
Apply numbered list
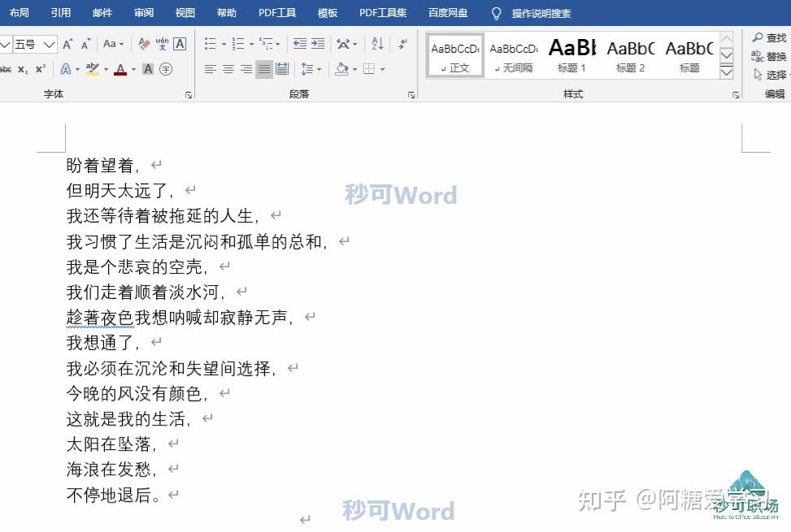pos(238,44)
